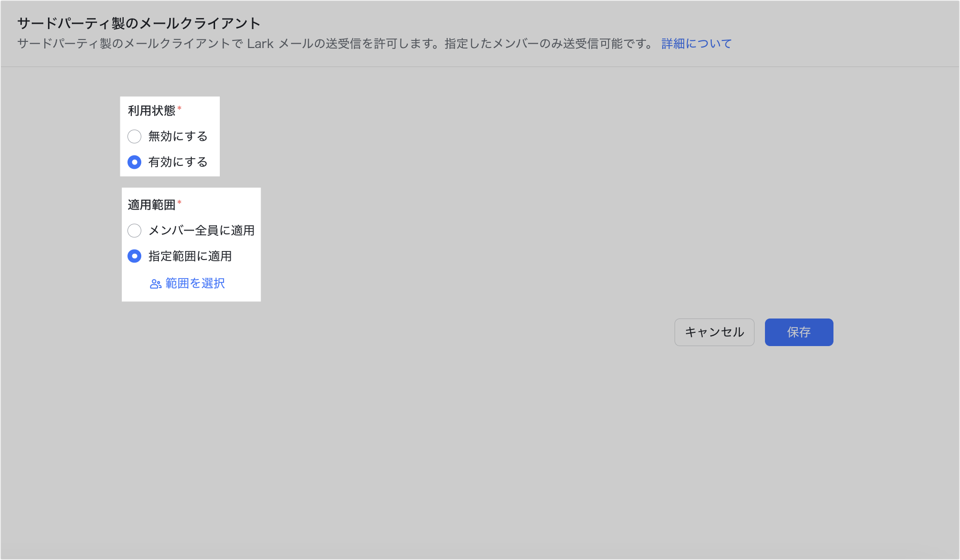The height and width of the screenshot is (560, 960).
Task: Select the 有効にする radio button
Action: pos(135,162)
